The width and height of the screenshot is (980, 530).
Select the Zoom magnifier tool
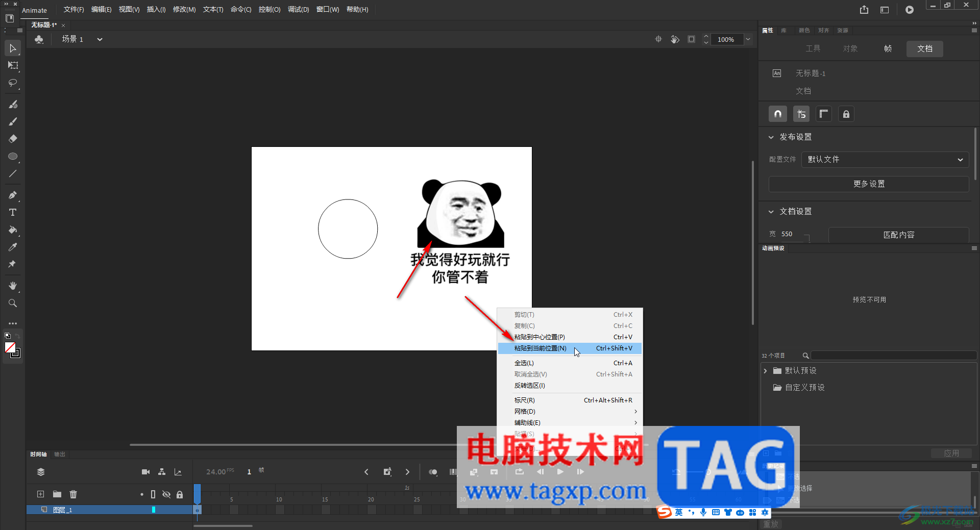pos(13,303)
